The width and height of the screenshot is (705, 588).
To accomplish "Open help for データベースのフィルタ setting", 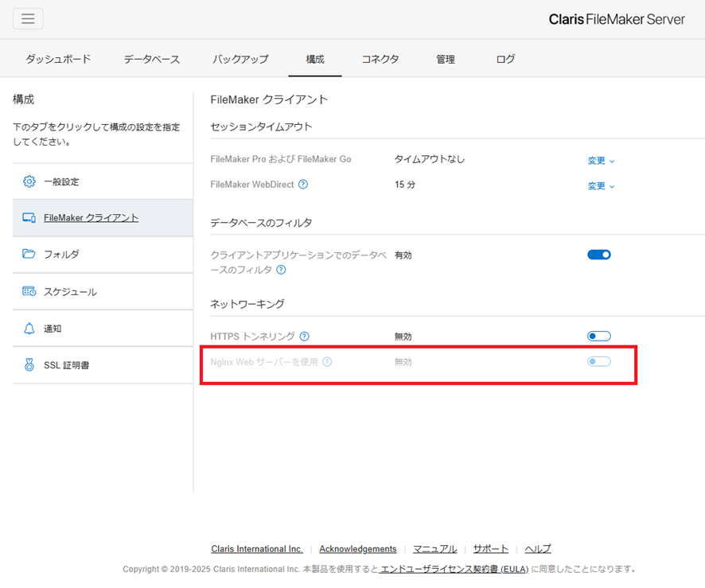I will tap(281, 270).
